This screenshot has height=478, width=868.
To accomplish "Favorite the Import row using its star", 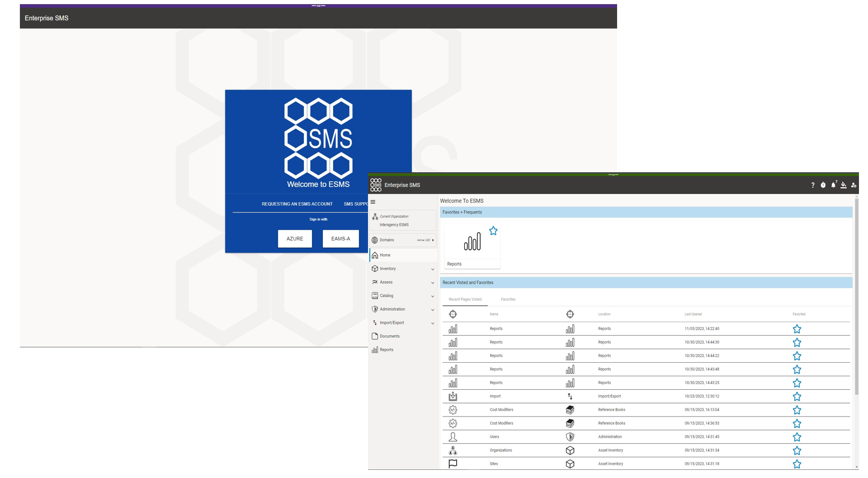I will pos(797,397).
